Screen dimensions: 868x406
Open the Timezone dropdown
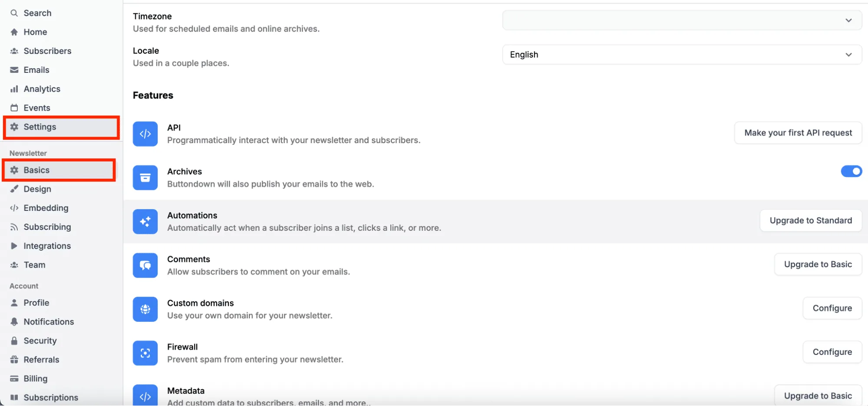click(682, 20)
